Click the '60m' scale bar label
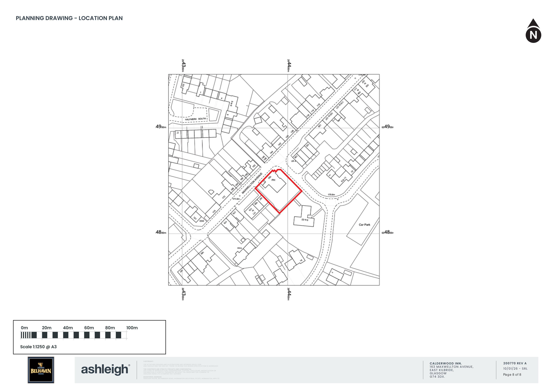The width and height of the screenshot is (554, 392). pos(89,328)
